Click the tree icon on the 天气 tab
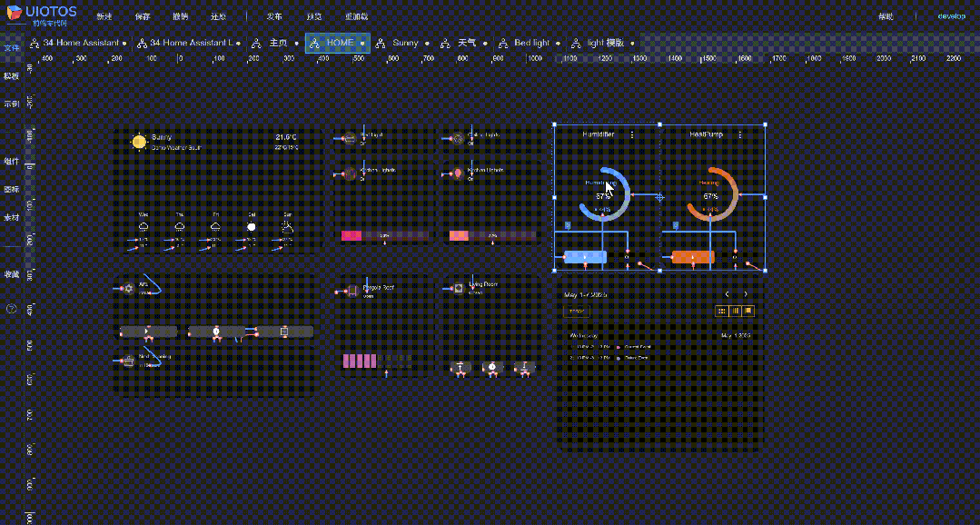980x525 pixels. coord(445,43)
